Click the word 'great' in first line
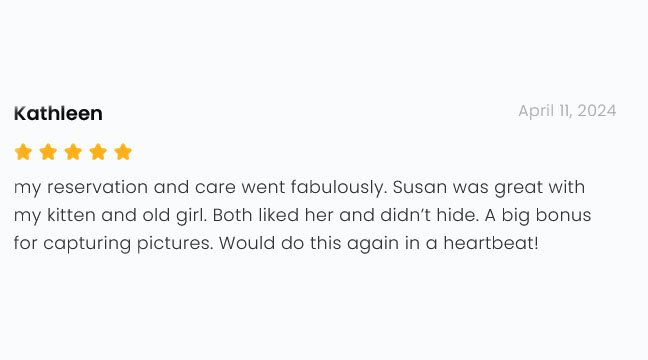This screenshot has height=360, width=648. [x=519, y=187]
